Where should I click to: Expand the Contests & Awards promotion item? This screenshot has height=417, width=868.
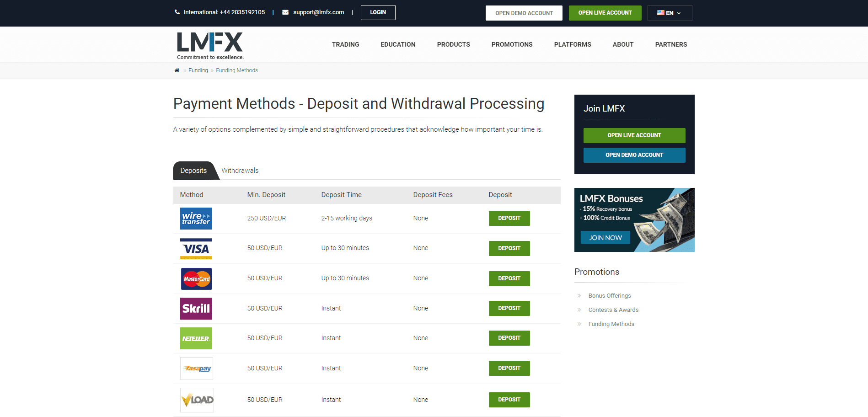[x=613, y=310]
